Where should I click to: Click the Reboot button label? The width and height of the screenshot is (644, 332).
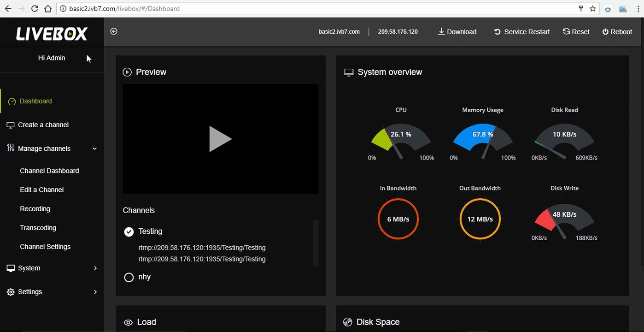pyautogui.click(x=621, y=32)
